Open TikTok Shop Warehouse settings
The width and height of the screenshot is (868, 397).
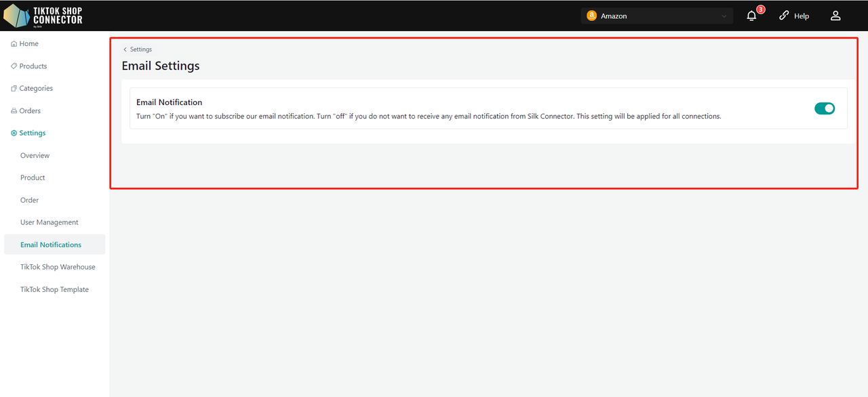pyautogui.click(x=58, y=267)
